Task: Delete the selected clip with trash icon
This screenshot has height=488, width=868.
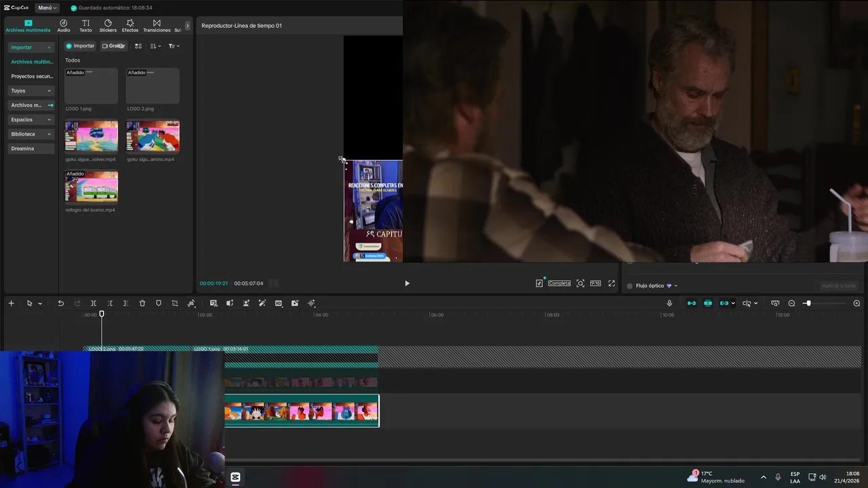Action: coord(142,303)
